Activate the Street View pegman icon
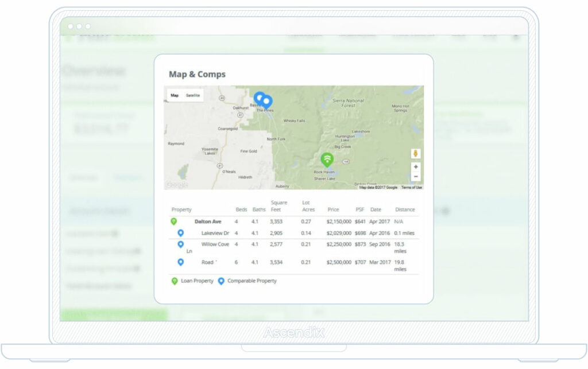Screen dimensions: 588x369 click(416, 154)
